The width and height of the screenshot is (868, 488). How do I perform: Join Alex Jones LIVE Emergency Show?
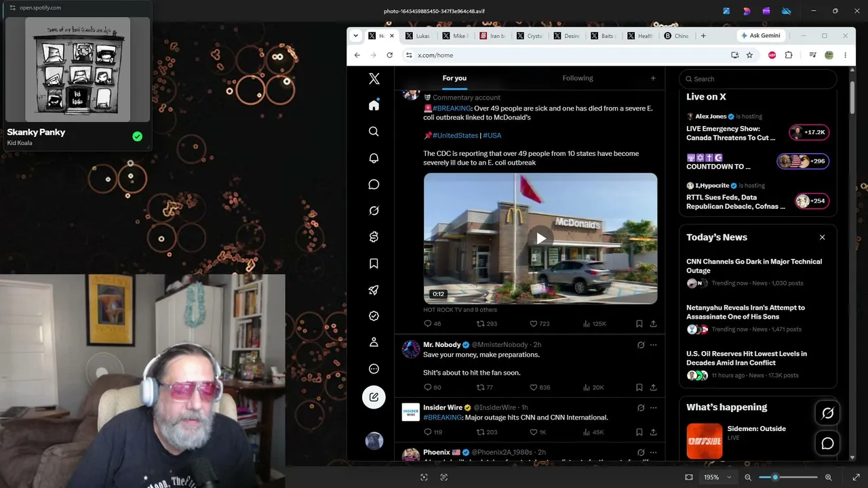pyautogui.click(x=757, y=127)
